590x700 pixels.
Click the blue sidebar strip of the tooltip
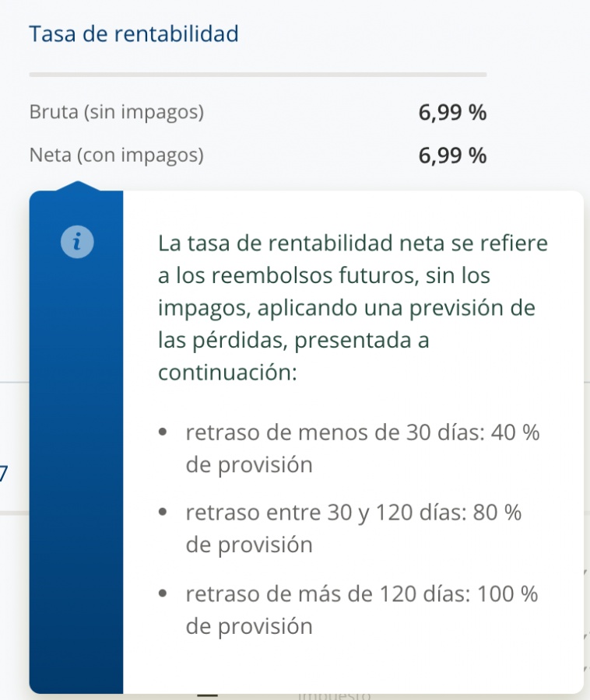tap(76, 467)
